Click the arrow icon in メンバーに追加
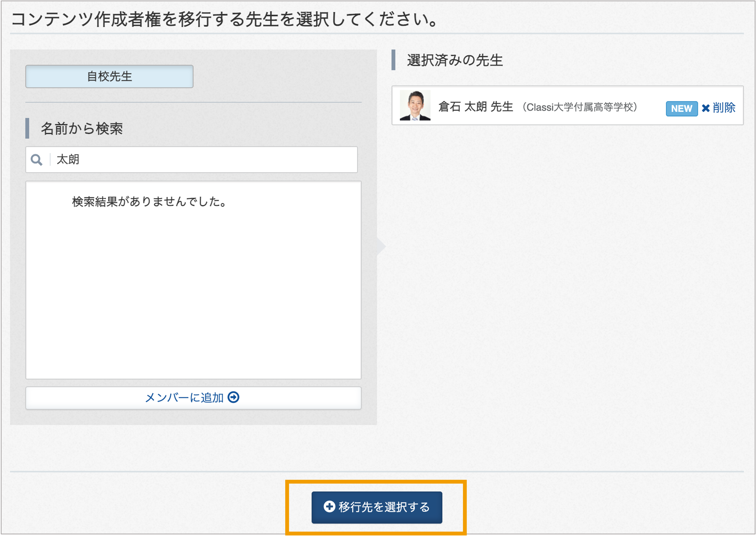This screenshot has height=536, width=756. pyautogui.click(x=234, y=397)
